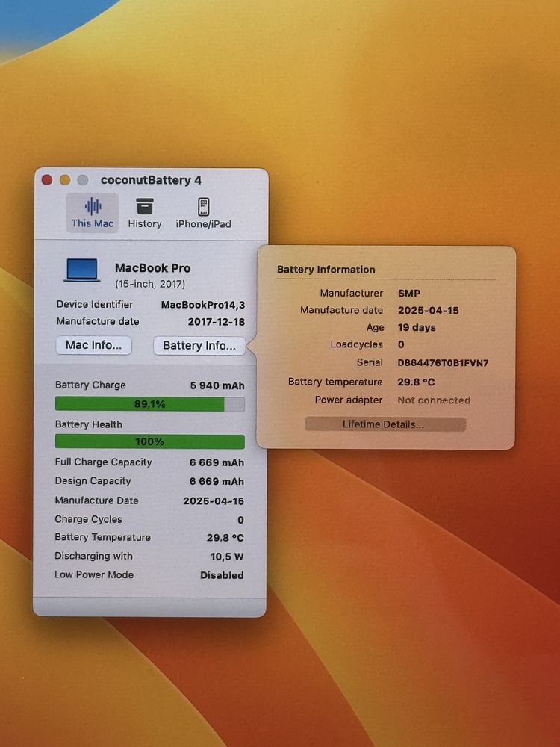Screen dimensions: 560x747
Task: Click the Power adapter label in popover
Action: click(349, 400)
